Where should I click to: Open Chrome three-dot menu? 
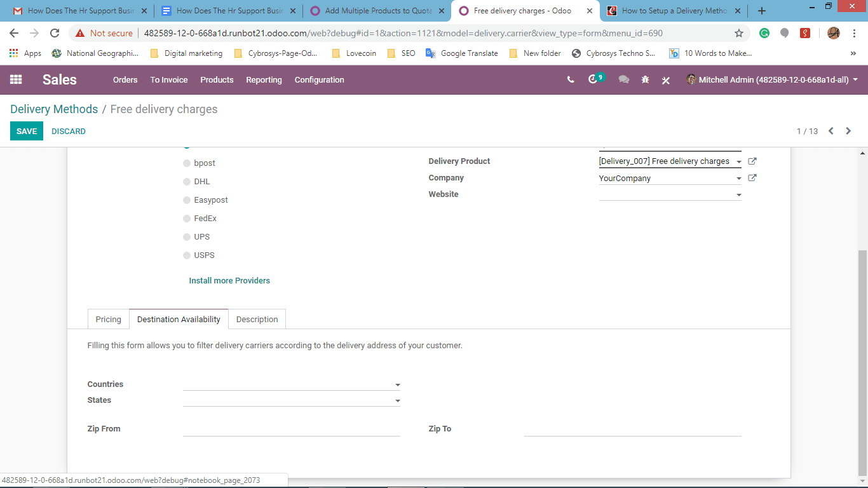[x=855, y=33]
